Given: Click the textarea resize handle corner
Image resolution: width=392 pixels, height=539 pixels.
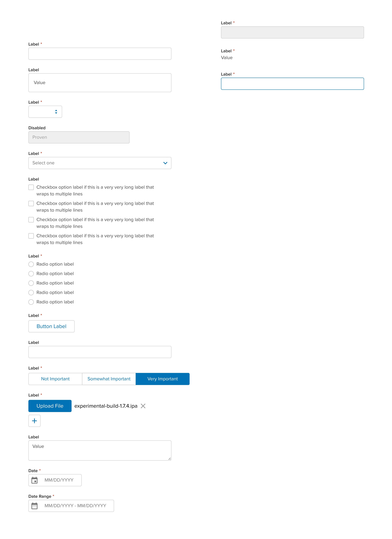Looking at the screenshot, I should pos(170,459).
